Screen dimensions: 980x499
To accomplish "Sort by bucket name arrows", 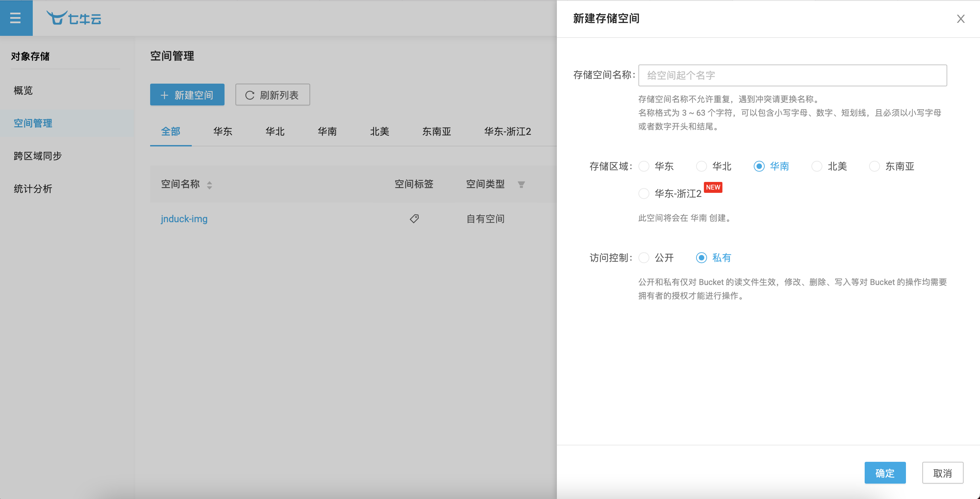I will tap(209, 185).
